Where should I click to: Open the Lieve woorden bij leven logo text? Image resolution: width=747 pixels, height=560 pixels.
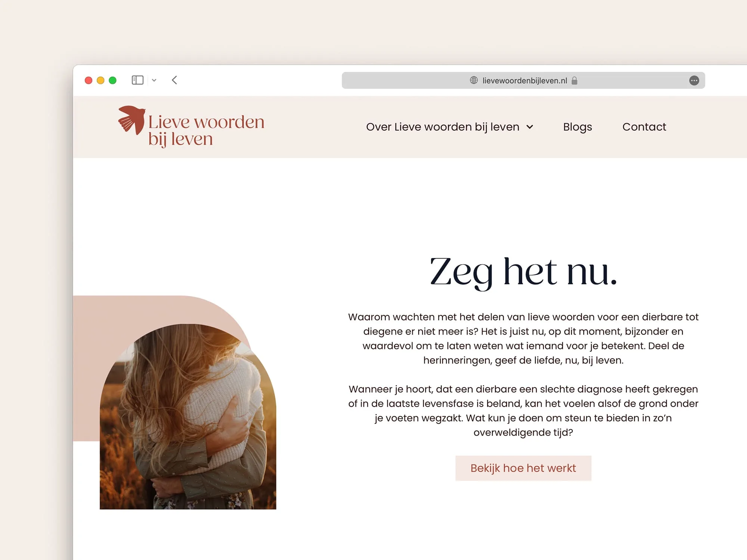[206, 130]
